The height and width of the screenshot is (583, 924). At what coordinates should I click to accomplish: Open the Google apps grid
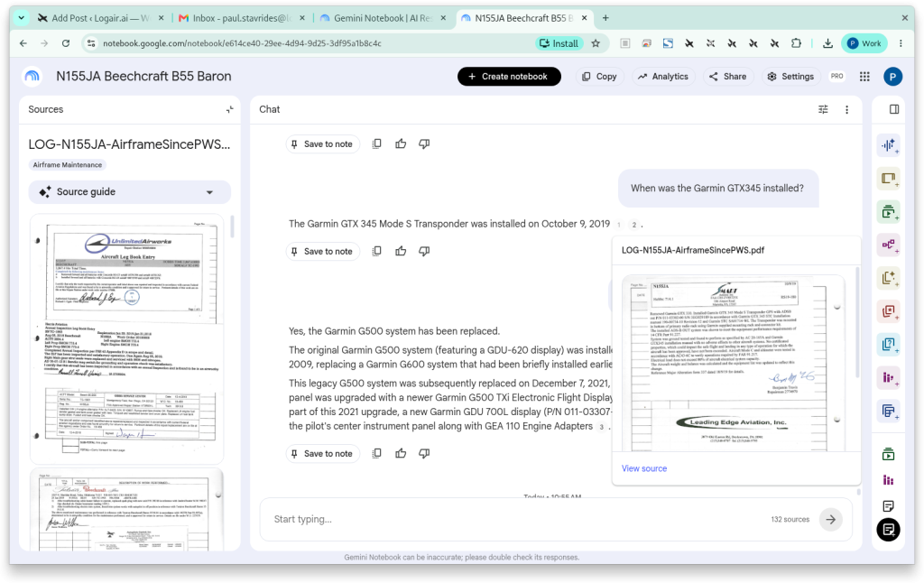click(864, 76)
